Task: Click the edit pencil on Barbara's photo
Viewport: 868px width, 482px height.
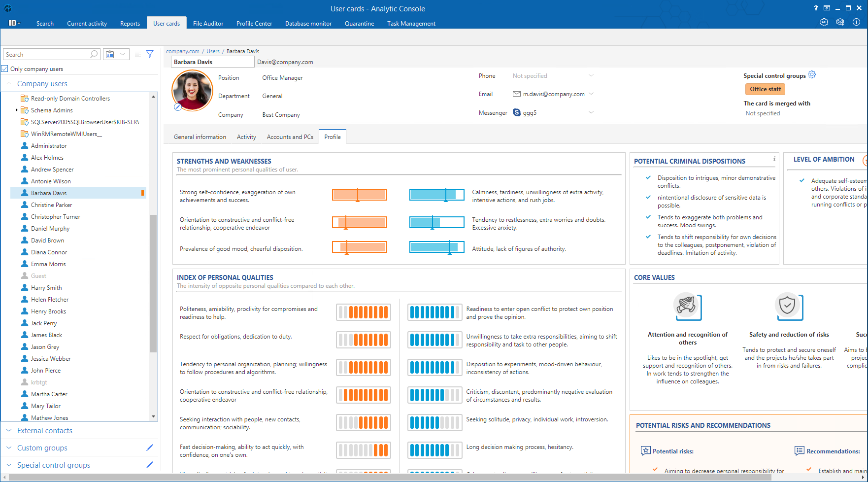Action: coord(178,107)
